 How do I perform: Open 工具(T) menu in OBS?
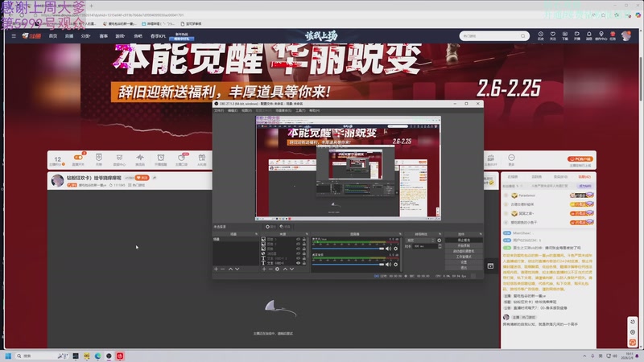pos(300,110)
